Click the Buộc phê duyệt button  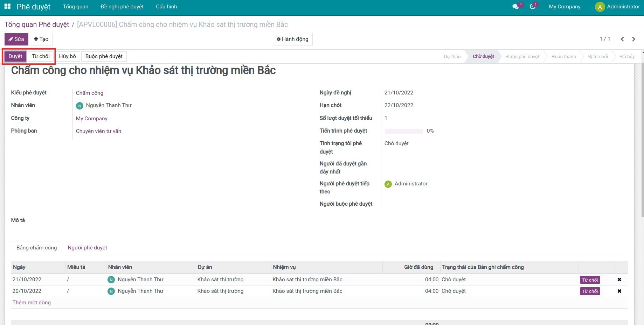click(x=104, y=56)
